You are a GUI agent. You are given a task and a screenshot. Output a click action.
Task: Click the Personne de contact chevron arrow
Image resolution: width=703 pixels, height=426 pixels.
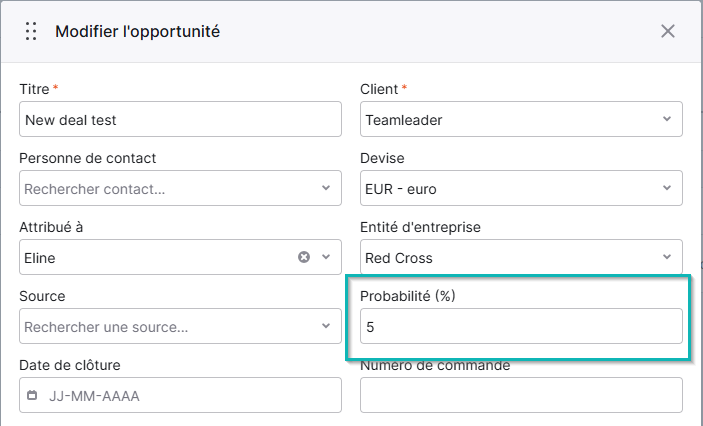tap(326, 188)
